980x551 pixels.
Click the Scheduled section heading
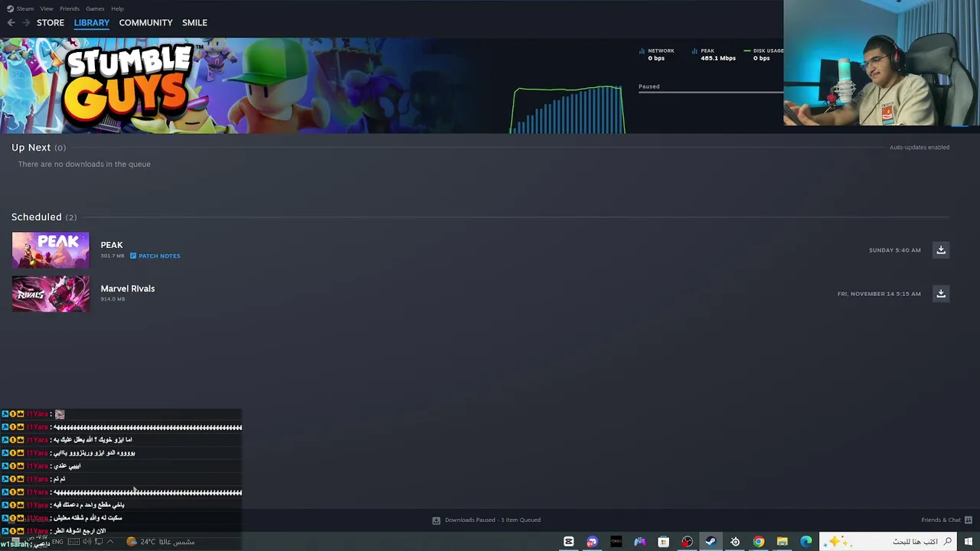(x=44, y=217)
